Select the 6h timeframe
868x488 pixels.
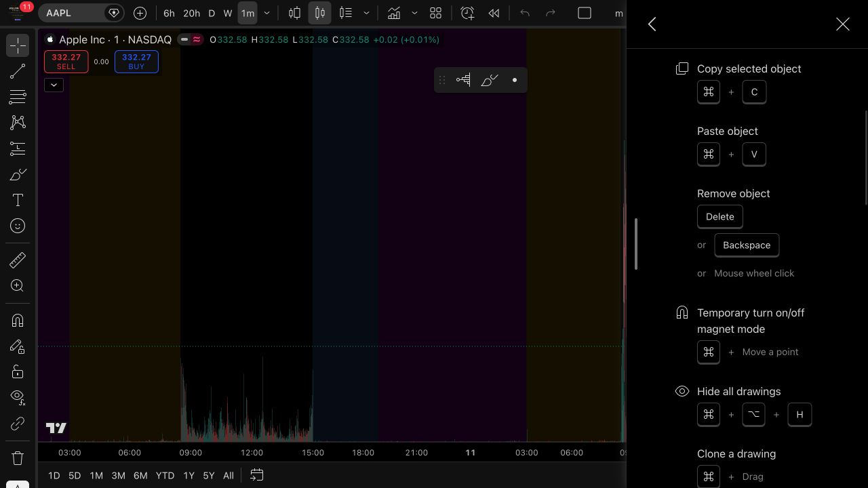coord(169,13)
